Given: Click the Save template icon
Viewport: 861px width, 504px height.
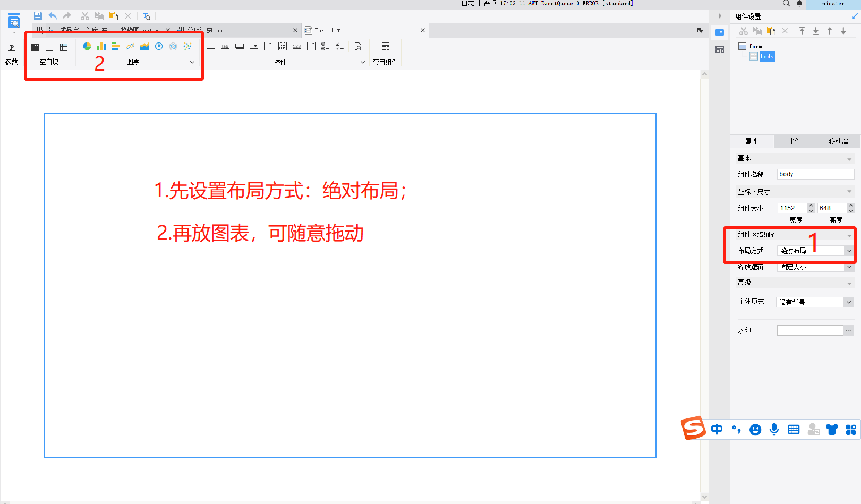Looking at the screenshot, I should click(x=38, y=16).
